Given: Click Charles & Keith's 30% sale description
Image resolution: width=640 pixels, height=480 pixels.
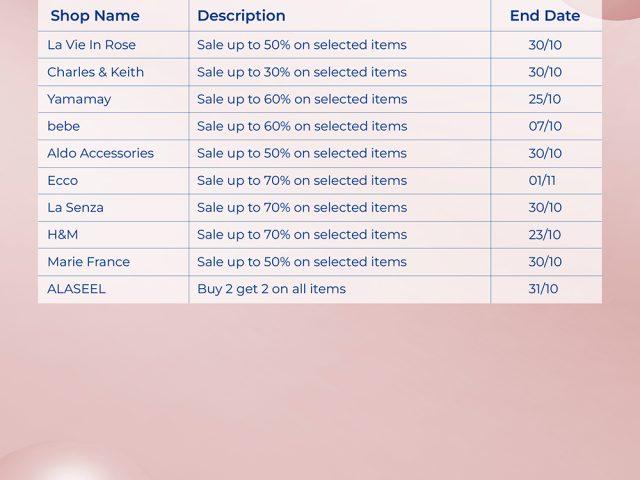Looking at the screenshot, I should pos(302,72).
